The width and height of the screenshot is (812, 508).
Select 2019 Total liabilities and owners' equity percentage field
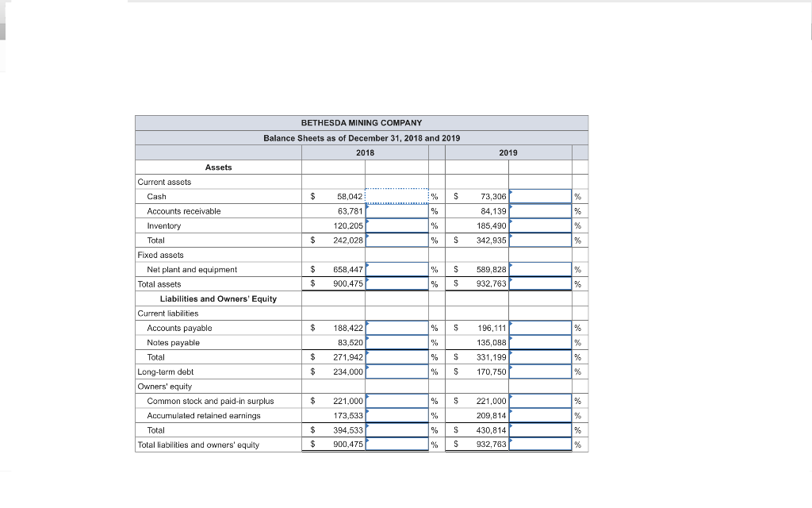541,444
